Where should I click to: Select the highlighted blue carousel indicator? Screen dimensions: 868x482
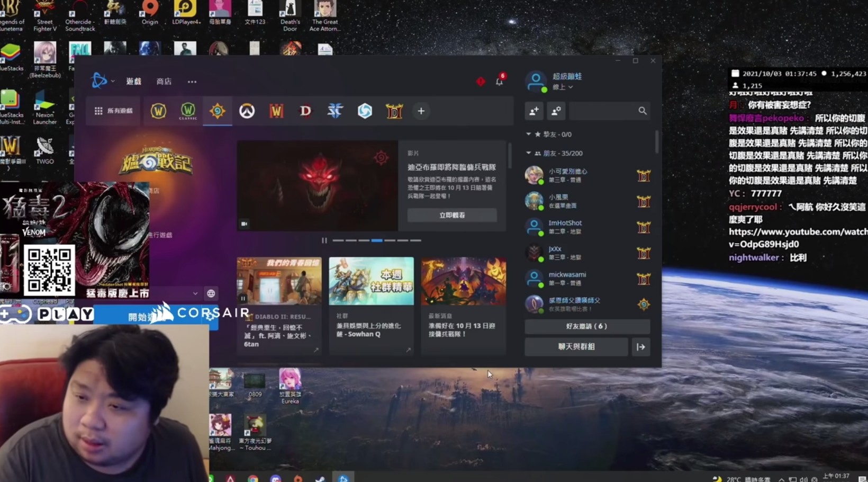pyautogui.click(x=377, y=240)
